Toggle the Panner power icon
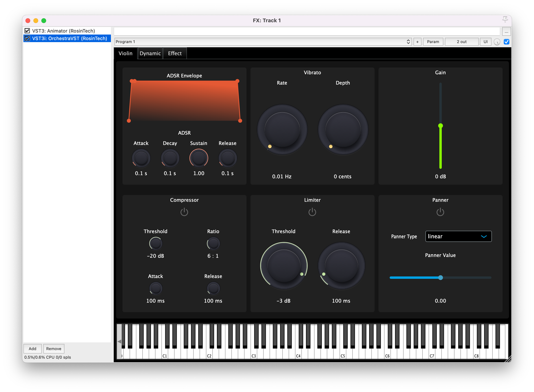Screen dimensions: 534x392 click(440, 212)
